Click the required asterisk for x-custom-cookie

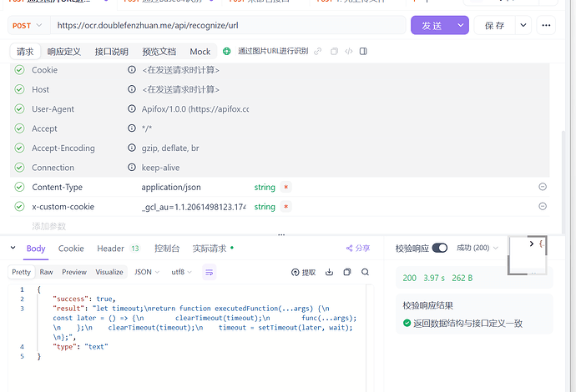point(285,207)
